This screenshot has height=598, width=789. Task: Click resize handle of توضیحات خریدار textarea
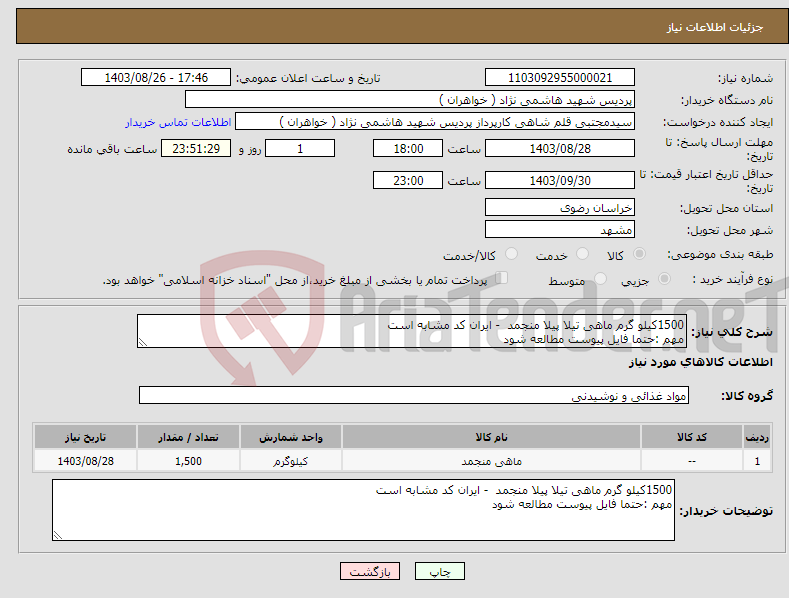click(x=58, y=535)
